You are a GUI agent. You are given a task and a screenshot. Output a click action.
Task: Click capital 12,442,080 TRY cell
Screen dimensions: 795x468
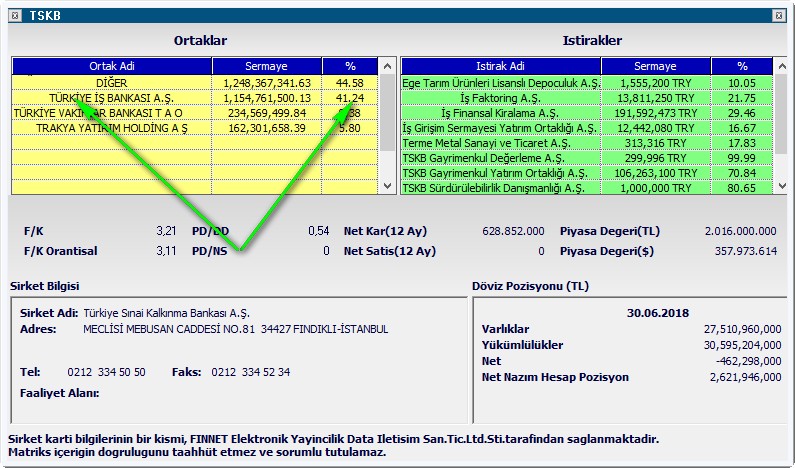[x=656, y=128]
